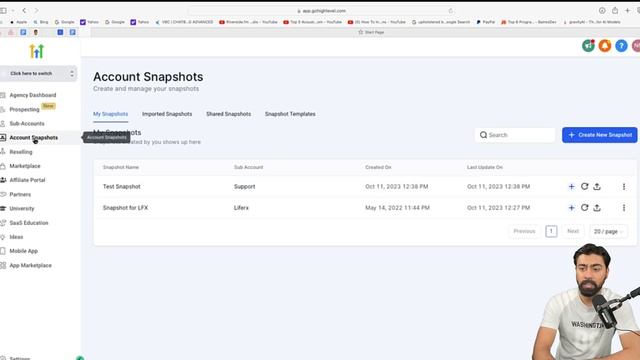Click the Support sub account cell
Viewport: 640px width, 360px height.
click(x=244, y=187)
